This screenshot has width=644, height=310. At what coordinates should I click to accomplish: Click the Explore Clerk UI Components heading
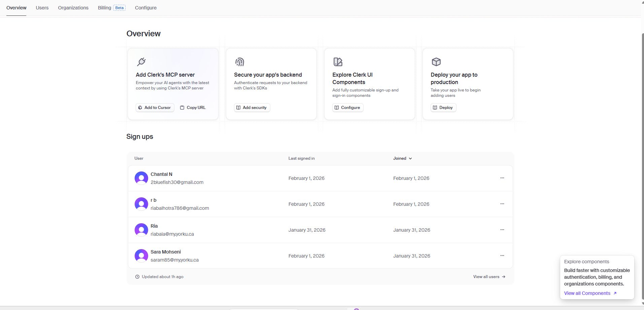(352, 78)
